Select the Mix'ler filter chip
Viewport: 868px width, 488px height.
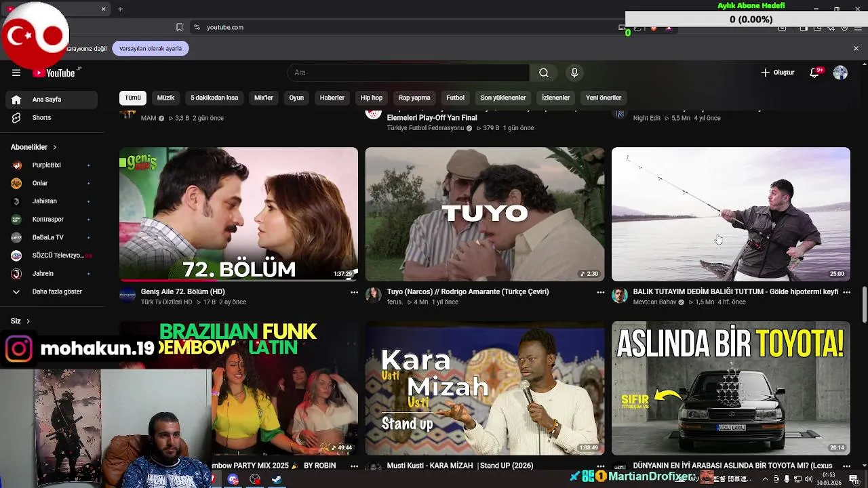(264, 98)
